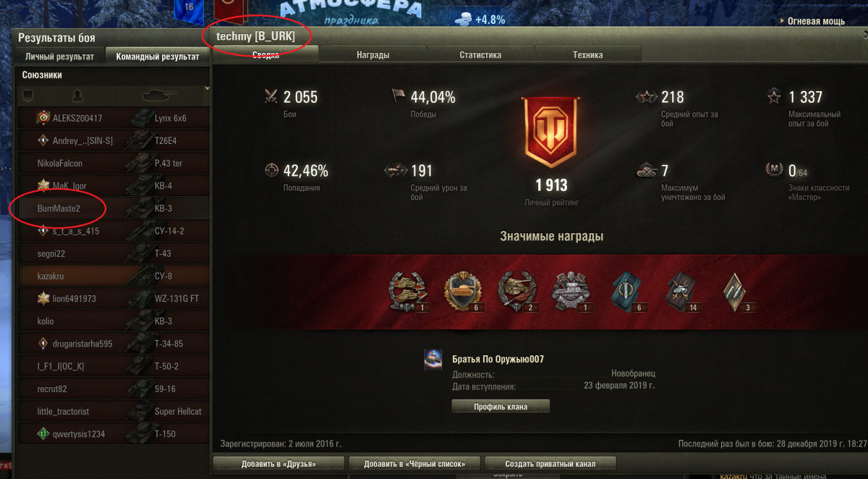Switch to the Награды tab
This screenshot has height=479, width=868.
point(373,54)
